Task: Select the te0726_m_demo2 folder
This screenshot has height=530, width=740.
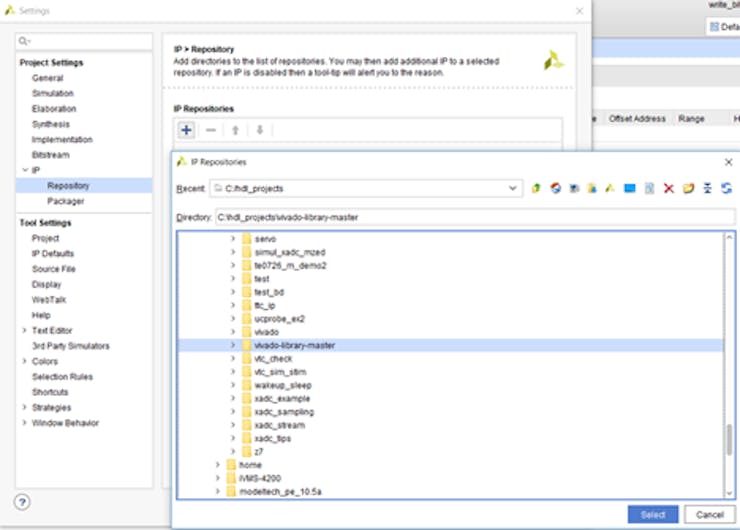Action: pos(290,265)
